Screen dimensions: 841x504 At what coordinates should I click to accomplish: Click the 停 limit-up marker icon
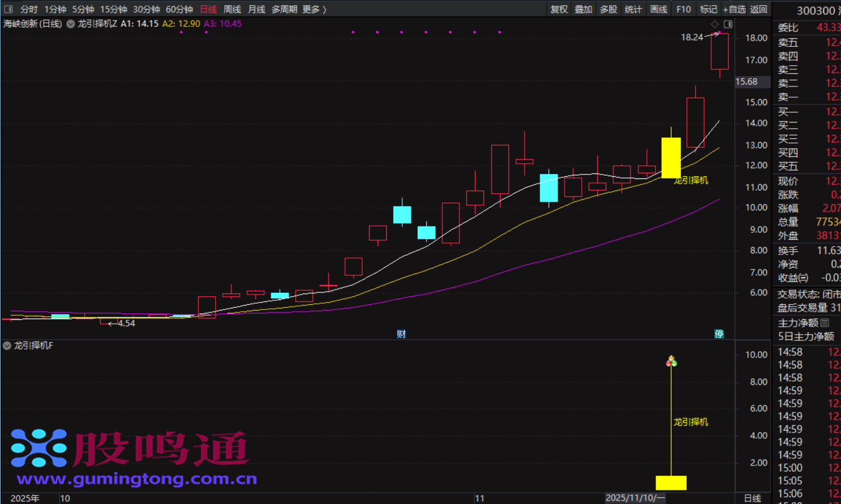[719, 334]
